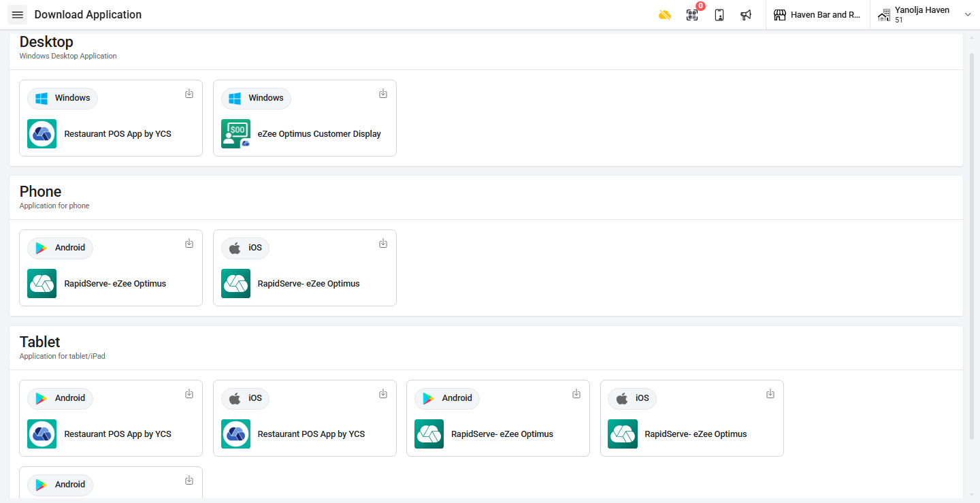Click "RapidServe- eZee Optimus" on Tablet iOS card
Image resolution: width=980 pixels, height=503 pixels.
(x=696, y=434)
